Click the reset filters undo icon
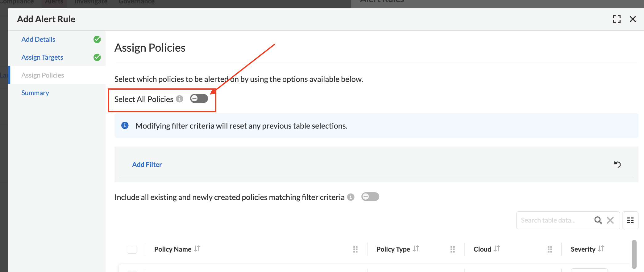 point(617,164)
